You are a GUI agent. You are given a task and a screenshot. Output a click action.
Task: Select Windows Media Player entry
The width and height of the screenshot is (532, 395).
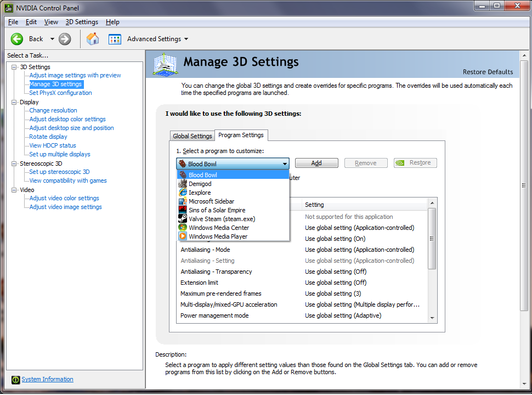[218, 236]
